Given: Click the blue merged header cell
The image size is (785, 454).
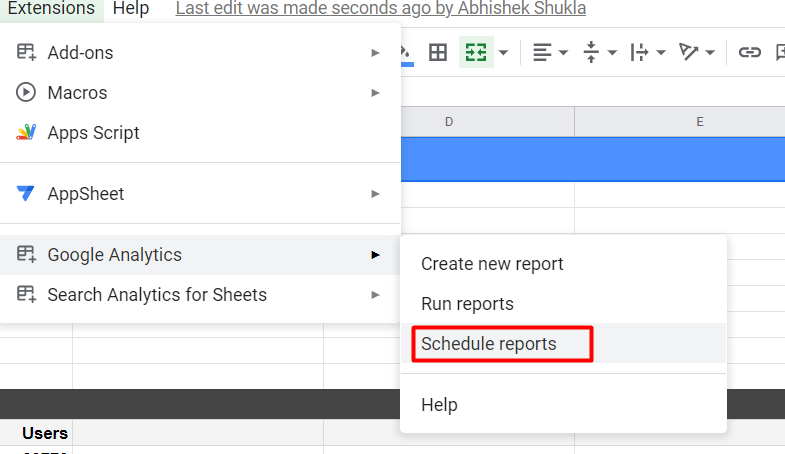Looking at the screenshot, I should (593, 159).
